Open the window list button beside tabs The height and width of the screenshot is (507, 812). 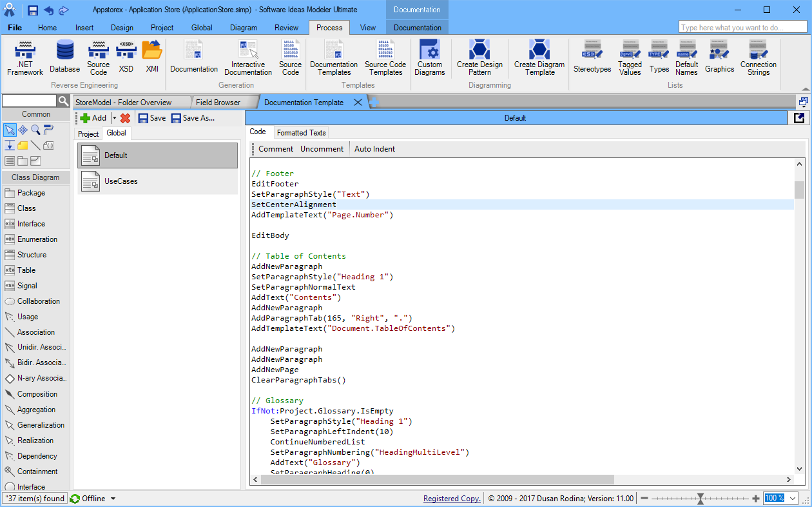803,102
